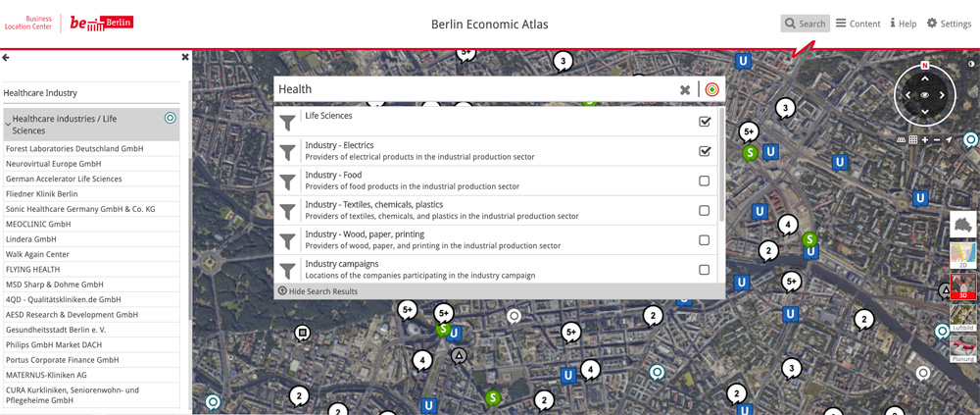This screenshot has height=415, width=980.
Task: Reset map orientation with the N compass marker
Action: coord(925,65)
